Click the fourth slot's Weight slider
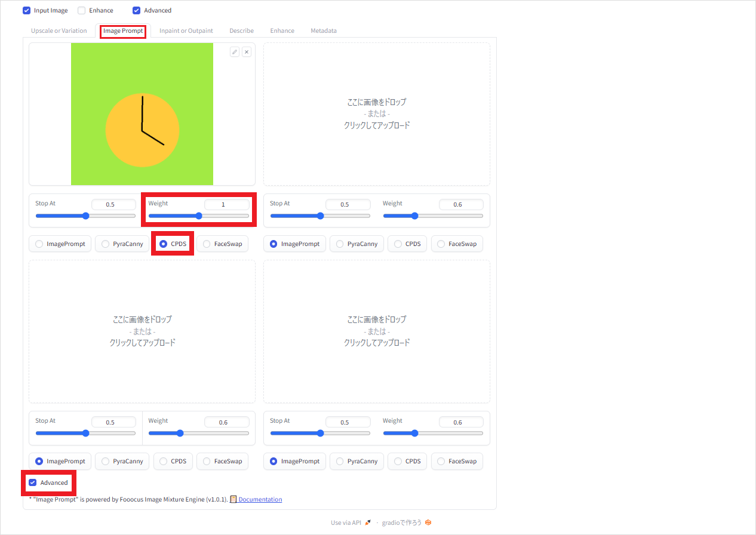 pyautogui.click(x=433, y=433)
